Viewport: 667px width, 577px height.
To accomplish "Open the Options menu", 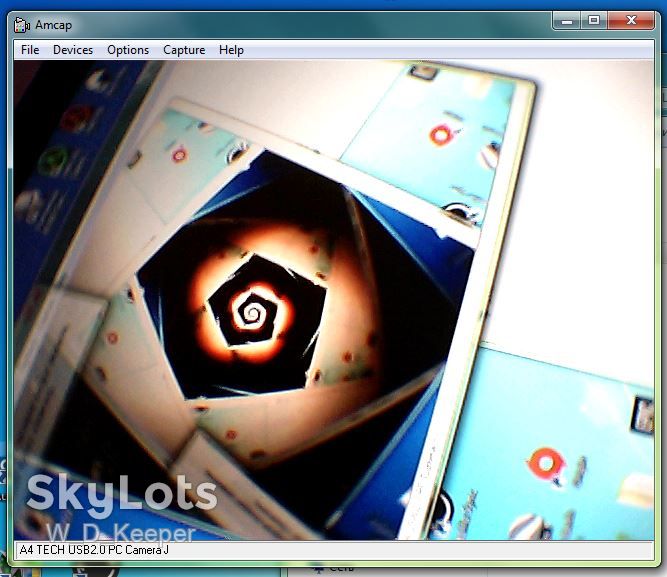I will point(128,50).
